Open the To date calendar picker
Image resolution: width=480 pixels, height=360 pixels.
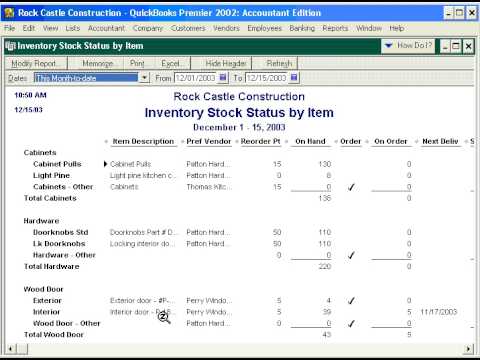[294, 78]
